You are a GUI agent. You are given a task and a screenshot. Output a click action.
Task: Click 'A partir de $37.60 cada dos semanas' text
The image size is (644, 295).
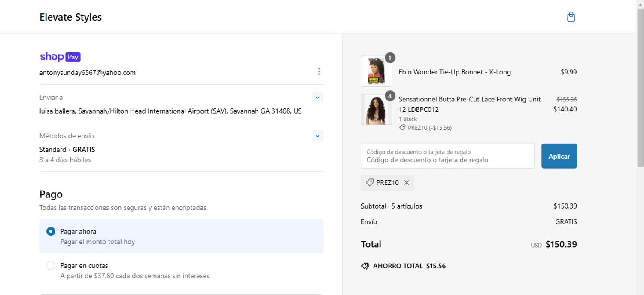click(135, 276)
